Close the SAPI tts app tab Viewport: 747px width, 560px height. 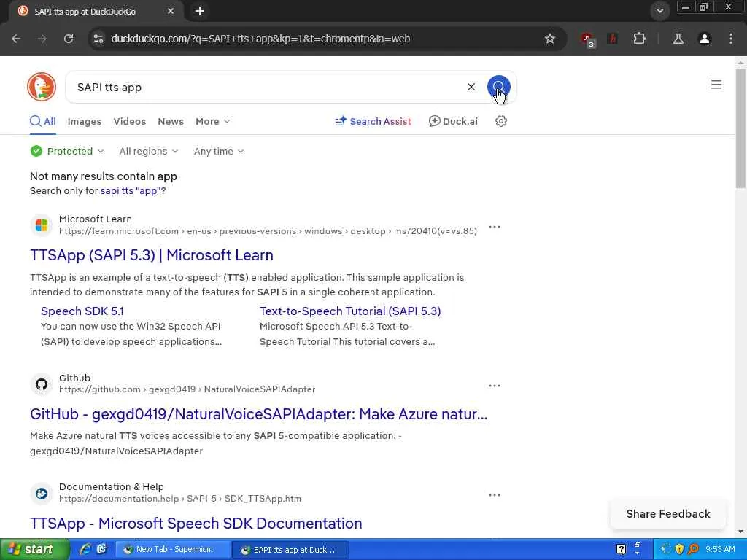pos(171,11)
